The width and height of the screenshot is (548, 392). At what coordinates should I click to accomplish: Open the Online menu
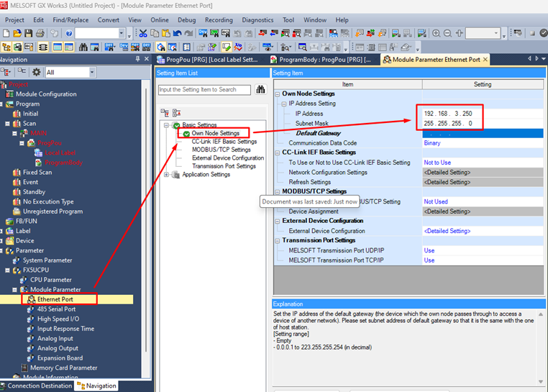pyautogui.click(x=160, y=20)
